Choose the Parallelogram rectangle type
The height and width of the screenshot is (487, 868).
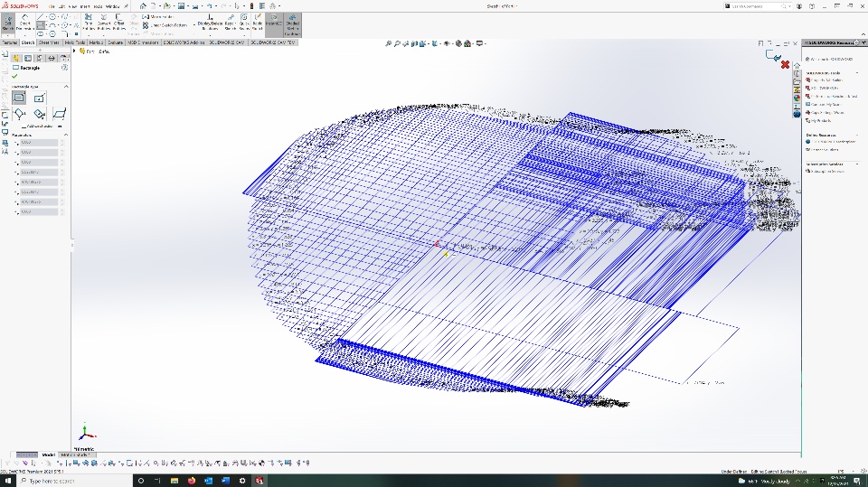60,114
